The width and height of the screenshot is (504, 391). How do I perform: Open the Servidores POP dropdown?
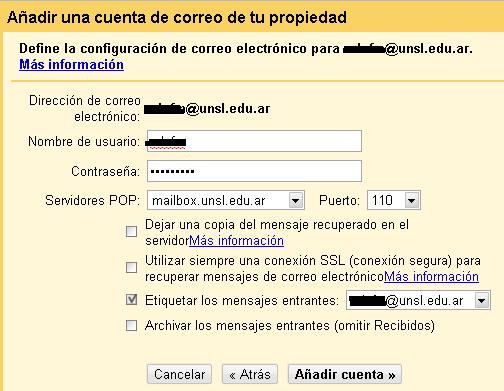(x=226, y=200)
